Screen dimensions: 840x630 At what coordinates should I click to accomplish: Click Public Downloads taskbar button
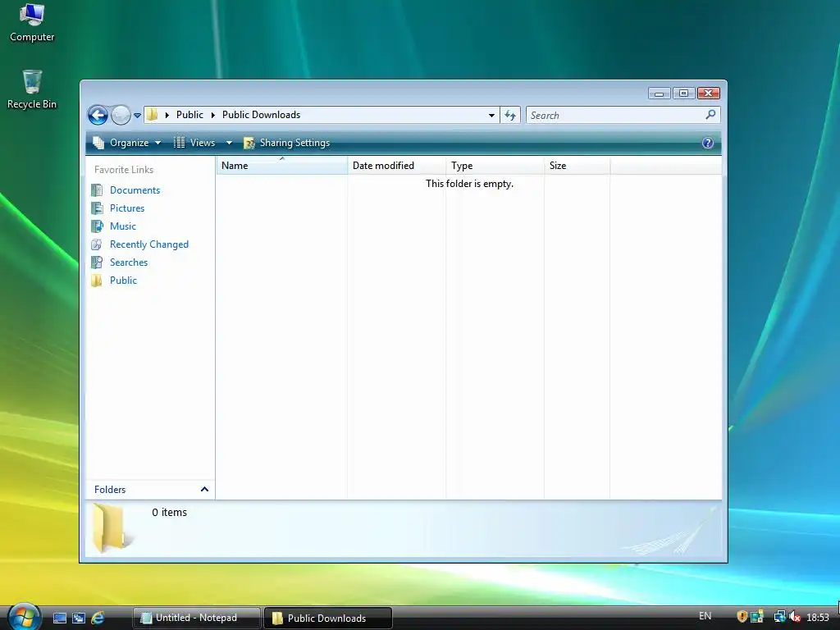328,619
